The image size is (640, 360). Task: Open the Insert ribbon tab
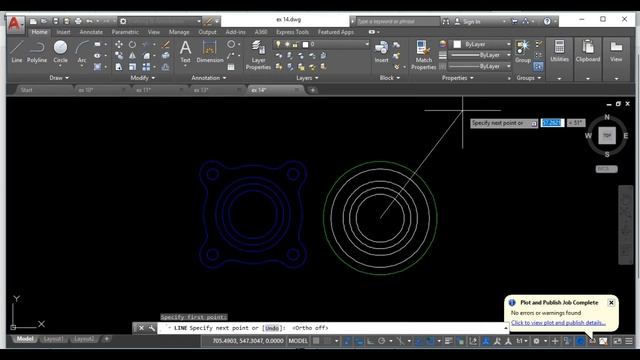[63, 32]
